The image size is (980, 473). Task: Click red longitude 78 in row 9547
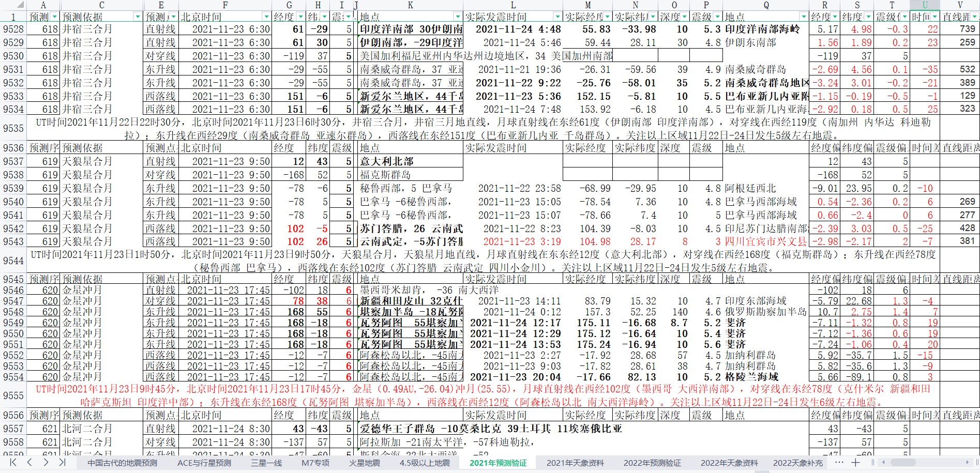tap(289, 301)
